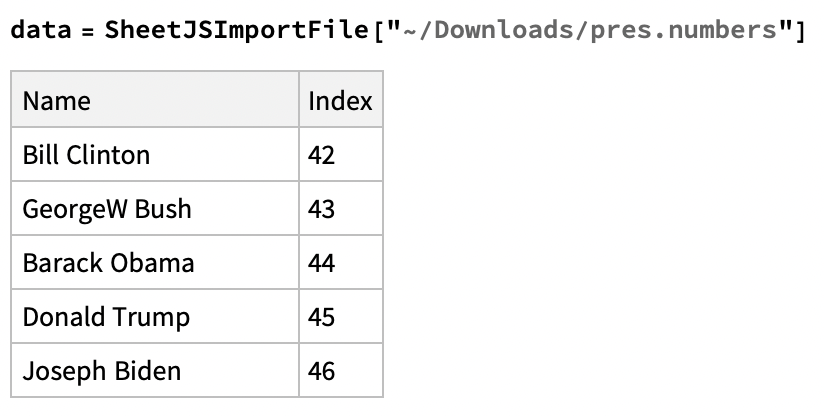Select the Name column header
The image size is (824, 416).
(x=57, y=101)
